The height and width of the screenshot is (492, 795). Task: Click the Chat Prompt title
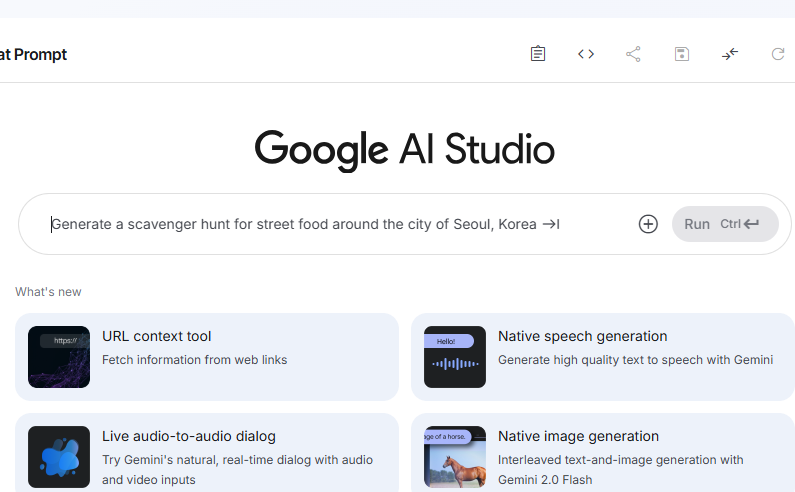click(33, 54)
